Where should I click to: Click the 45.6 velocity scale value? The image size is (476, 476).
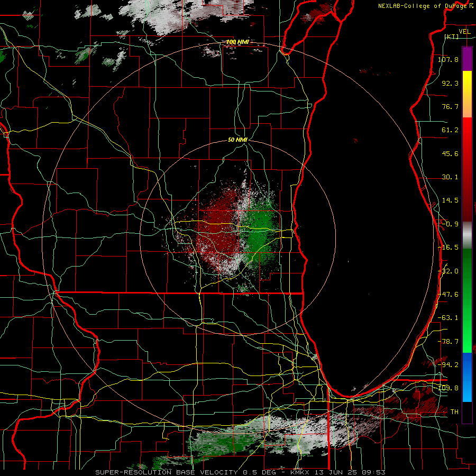(450, 153)
